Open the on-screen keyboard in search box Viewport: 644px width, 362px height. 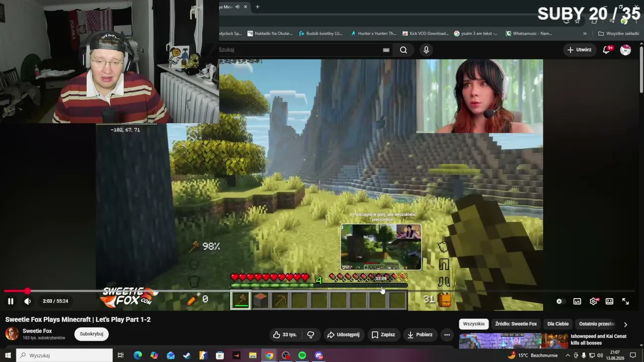(386, 50)
